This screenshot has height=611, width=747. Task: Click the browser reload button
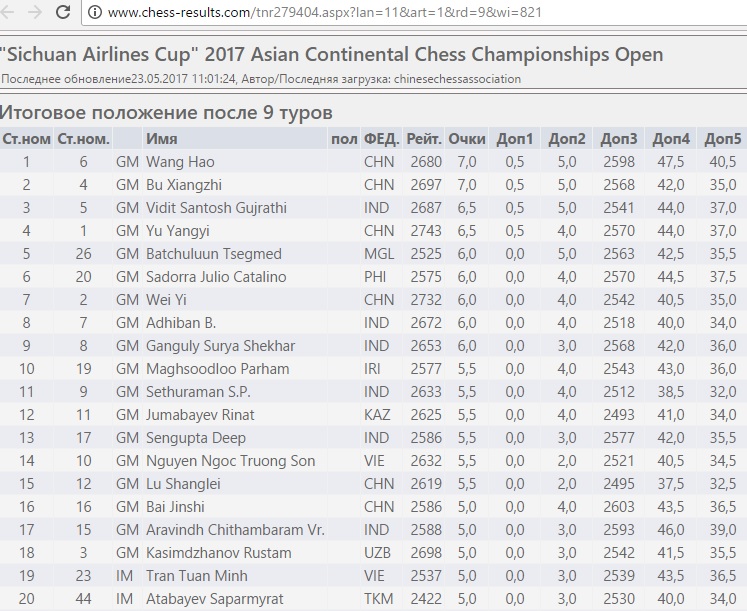tap(63, 12)
